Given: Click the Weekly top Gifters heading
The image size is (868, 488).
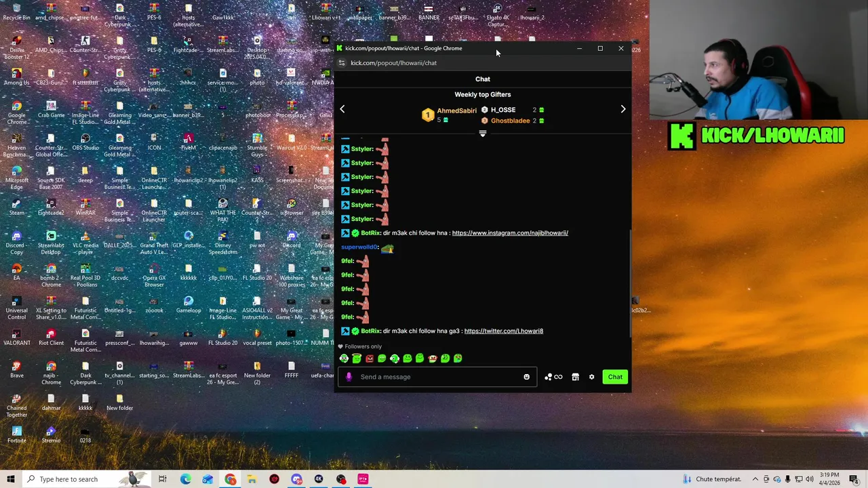Looking at the screenshot, I should click(x=483, y=95).
